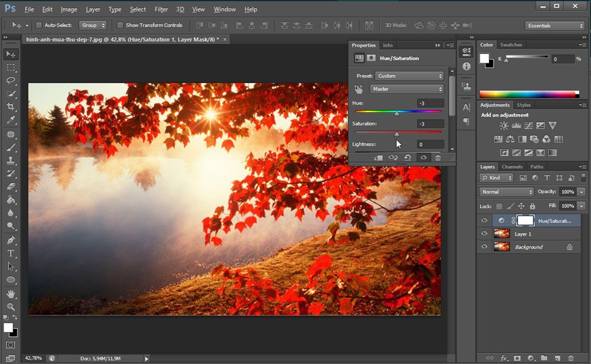Toggle adjustment layer visibility in Properties panel
The image size is (591, 364).
click(x=423, y=158)
